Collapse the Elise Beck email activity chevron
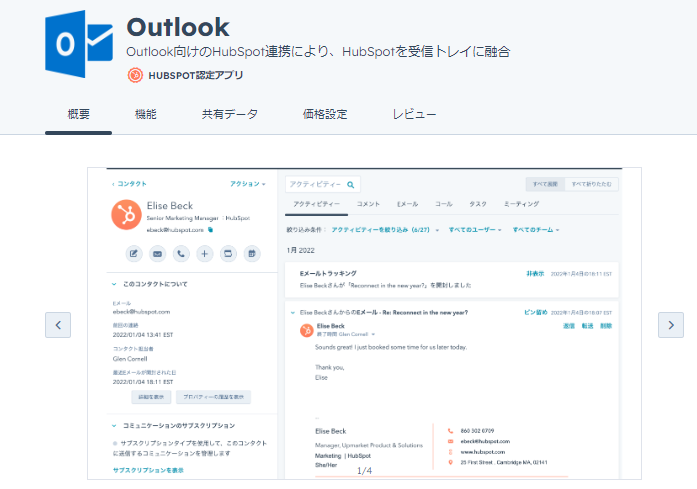This screenshot has height=489, width=697. pyautogui.click(x=293, y=313)
